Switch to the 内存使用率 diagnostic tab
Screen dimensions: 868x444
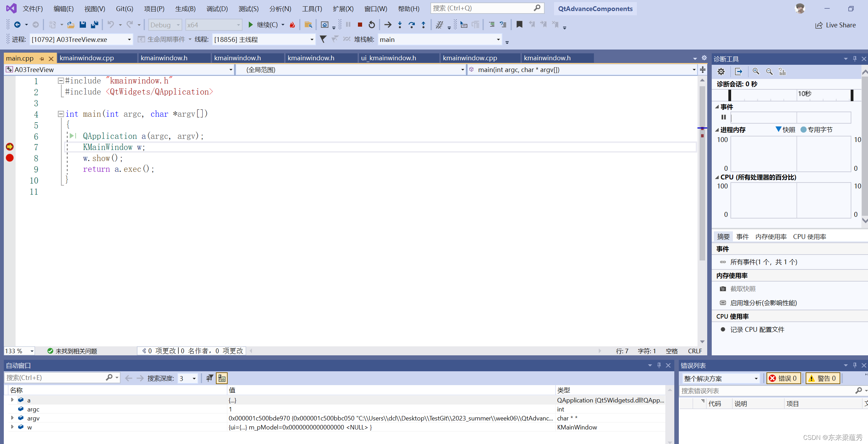771,237
